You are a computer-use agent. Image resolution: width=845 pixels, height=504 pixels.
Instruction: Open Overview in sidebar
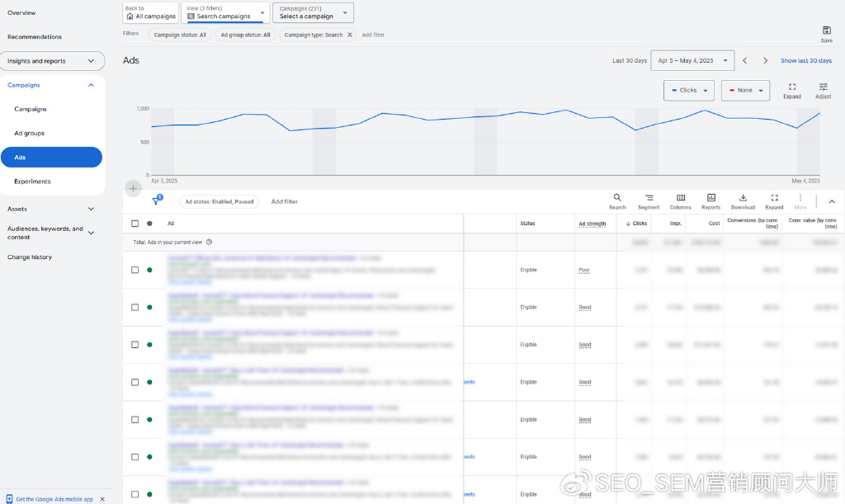coord(21,13)
